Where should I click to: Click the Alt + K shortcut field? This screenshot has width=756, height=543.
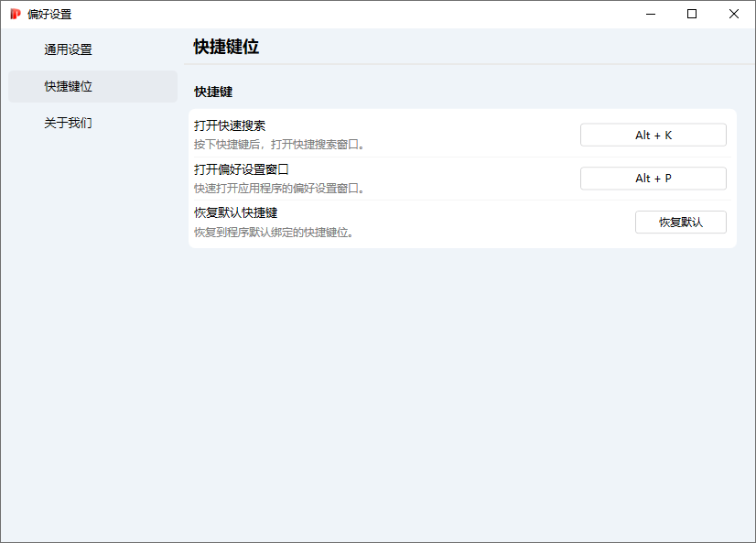[x=653, y=135]
